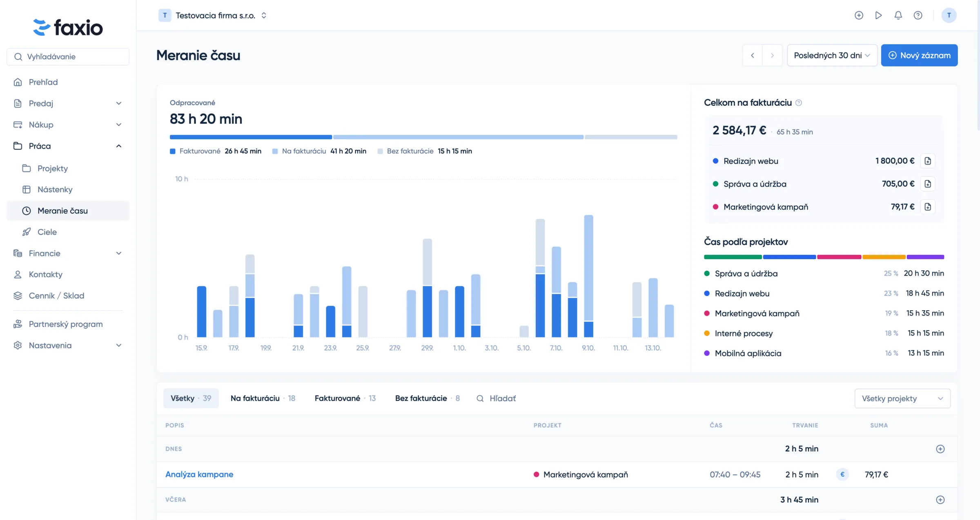Expand Nastavenia sidebar section
This screenshot has height=520, width=980.
click(68, 345)
